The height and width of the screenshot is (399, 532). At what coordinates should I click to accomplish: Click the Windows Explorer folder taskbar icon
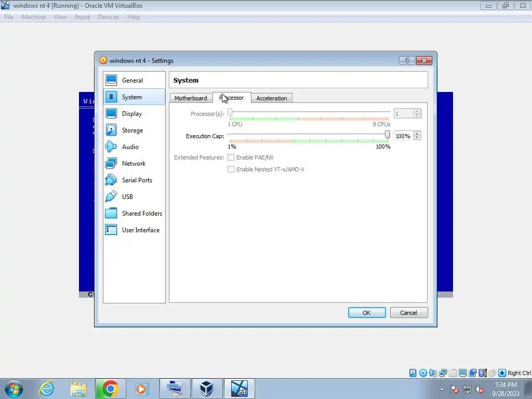[x=78, y=389]
